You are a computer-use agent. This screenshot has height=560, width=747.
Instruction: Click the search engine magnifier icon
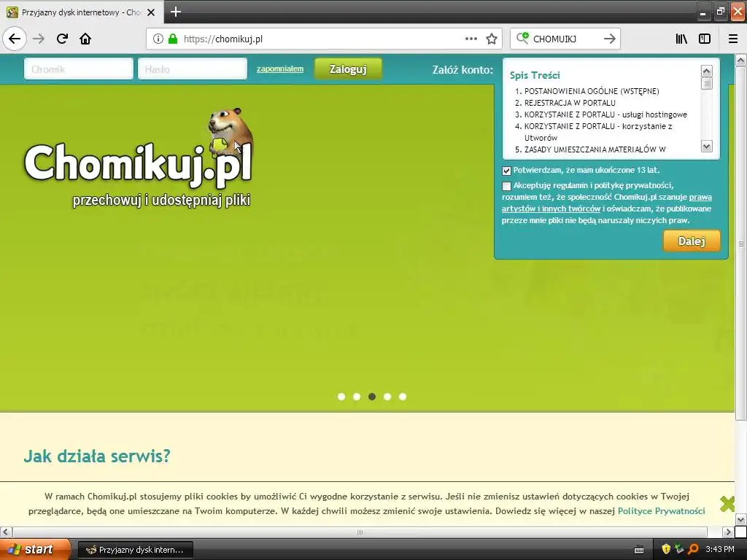coord(522,38)
